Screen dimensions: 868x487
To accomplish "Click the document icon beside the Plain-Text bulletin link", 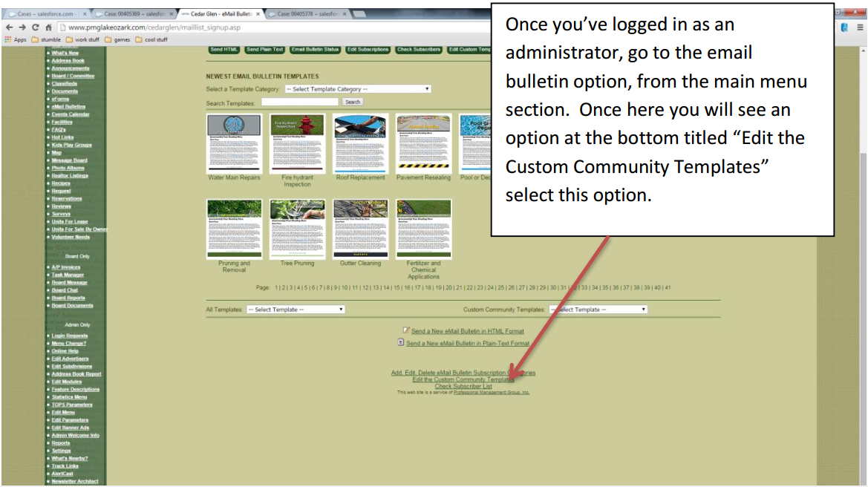I will [x=401, y=342].
